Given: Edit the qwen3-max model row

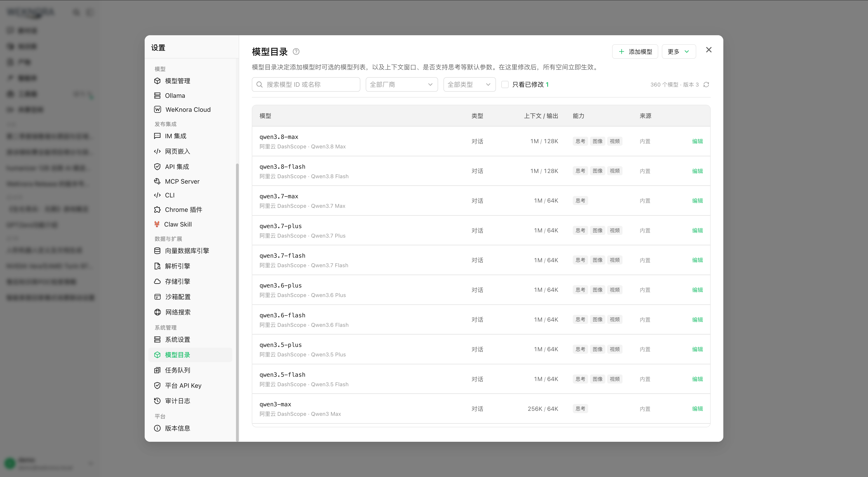Looking at the screenshot, I should coord(697,409).
